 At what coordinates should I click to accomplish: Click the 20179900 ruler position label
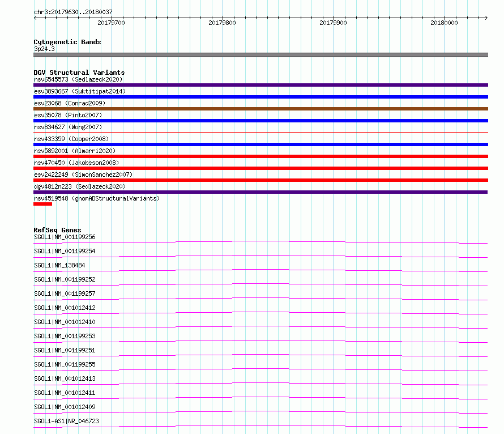coord(334,23)
